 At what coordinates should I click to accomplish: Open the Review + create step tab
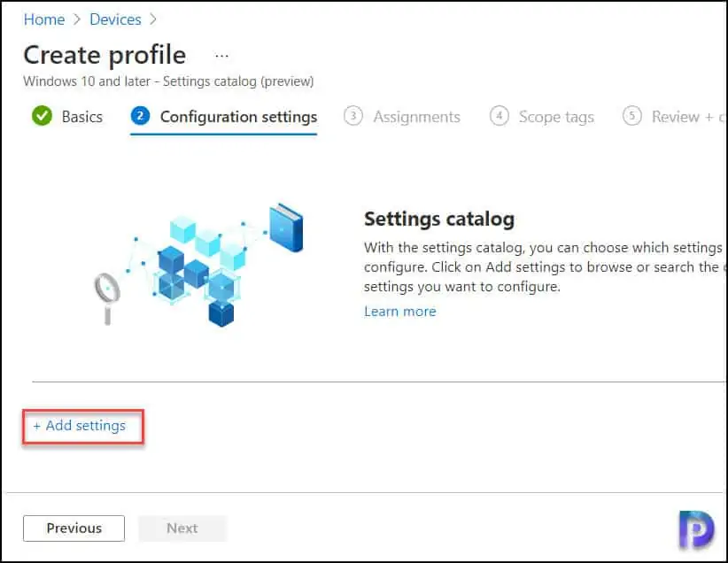674,117
